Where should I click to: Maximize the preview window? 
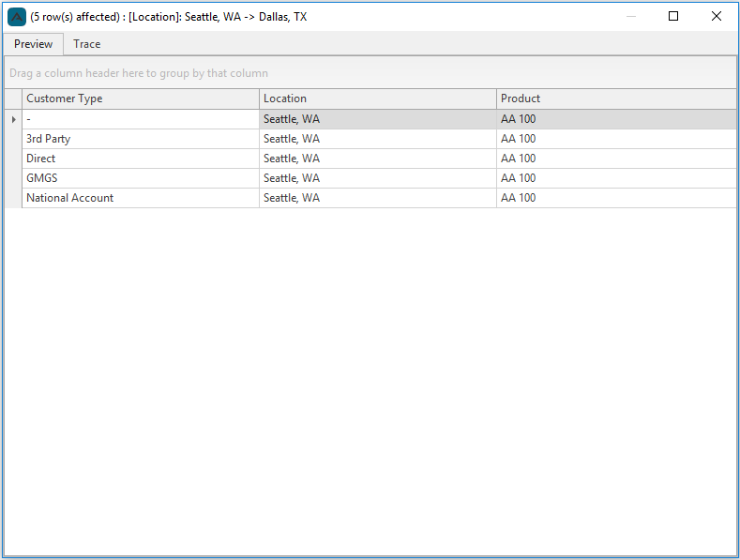pyautogui.click(x=673, y=17)
